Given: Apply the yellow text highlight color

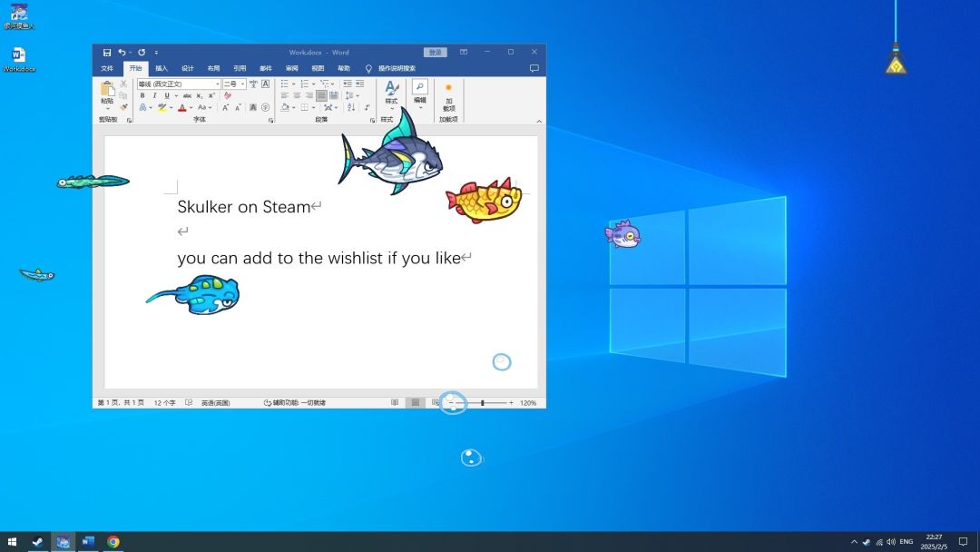Looking at the screenshot, I should 162,107.
